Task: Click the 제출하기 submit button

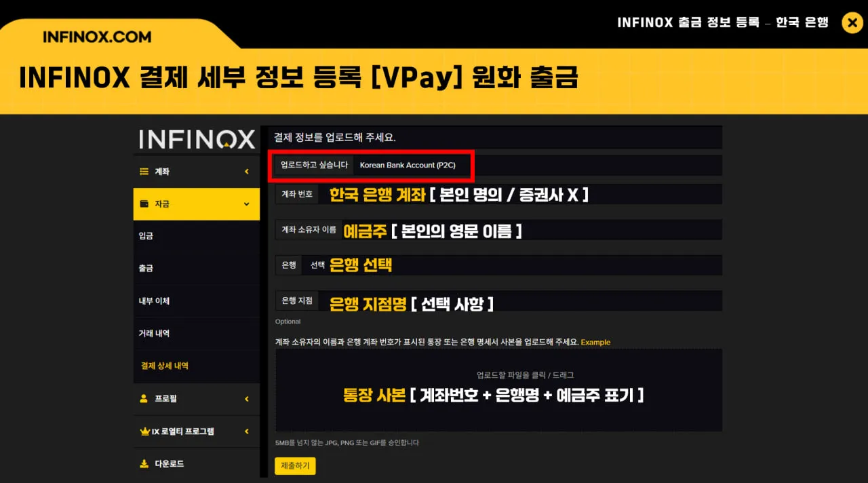Action: pos(295,466)
